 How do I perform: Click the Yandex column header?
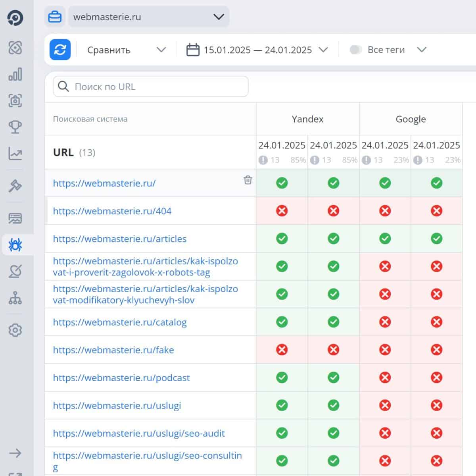point(307,119)
